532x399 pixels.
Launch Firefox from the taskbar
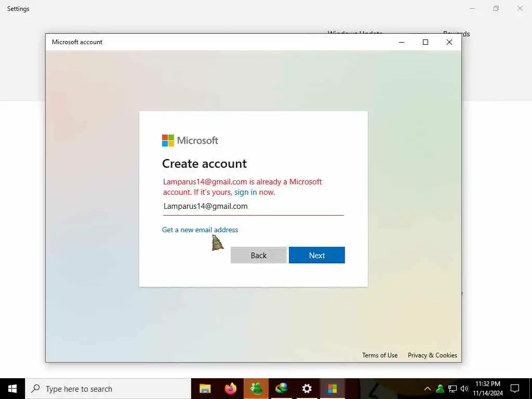coord(231,389)
